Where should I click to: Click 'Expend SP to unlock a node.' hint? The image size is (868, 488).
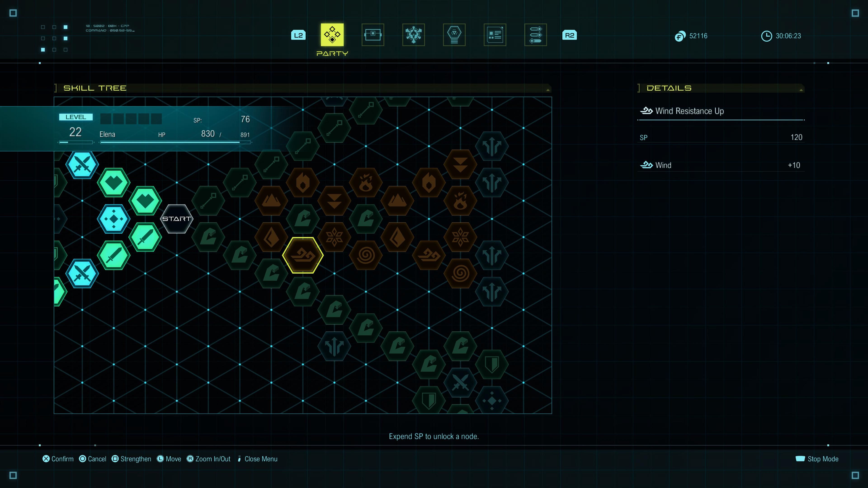(434, 436)
